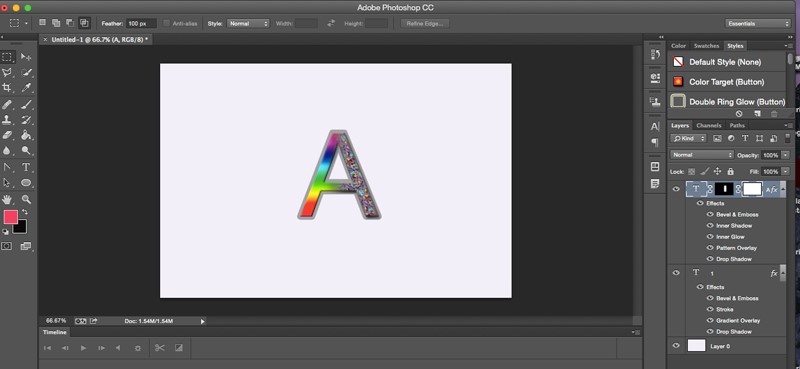The image size is (800, 369).
Task: Select the Move tool
Action: point(26,57)
